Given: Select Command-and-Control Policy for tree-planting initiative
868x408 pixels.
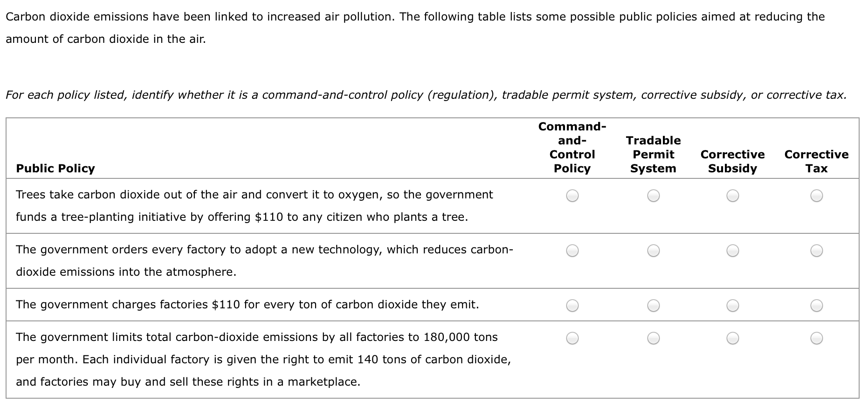Looking at the screenshot, I should coord(573,196).
